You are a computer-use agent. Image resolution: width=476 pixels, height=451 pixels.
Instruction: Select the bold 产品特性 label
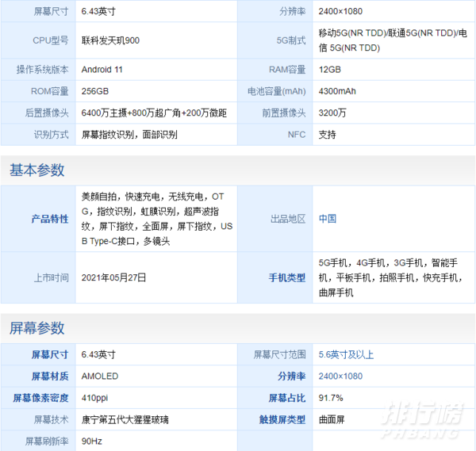[x=49, y=219]
